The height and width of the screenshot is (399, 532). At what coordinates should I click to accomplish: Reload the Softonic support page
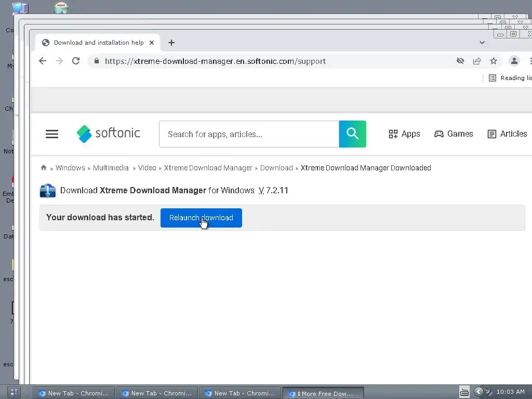click(x=76, y=61)
